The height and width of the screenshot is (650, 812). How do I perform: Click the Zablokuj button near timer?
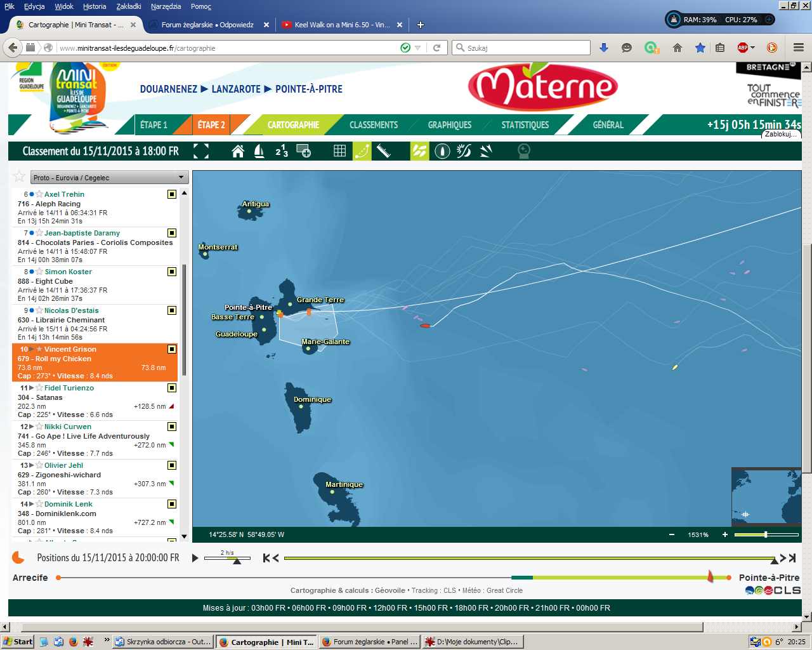pyautogui.click(x=780, y=135)
